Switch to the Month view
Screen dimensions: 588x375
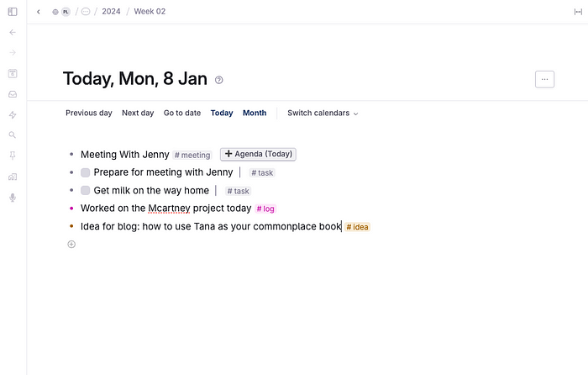pos(255,113)
